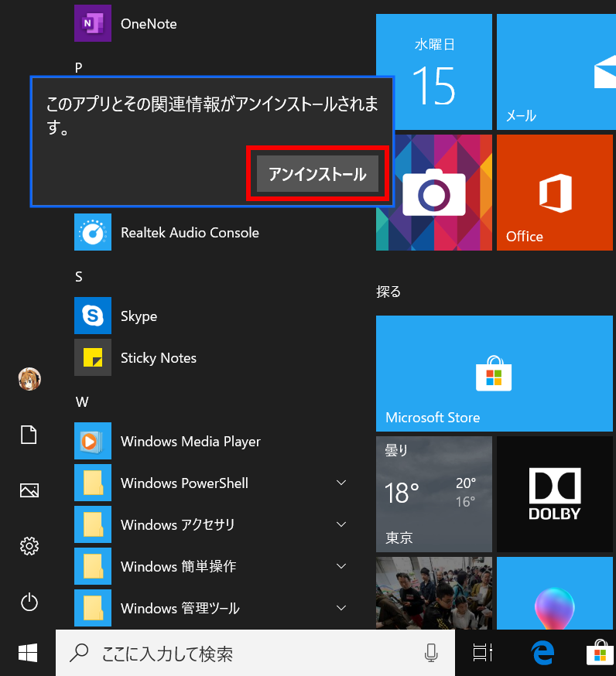
Task: Open the news photo tile
Action: pos(434,592)
